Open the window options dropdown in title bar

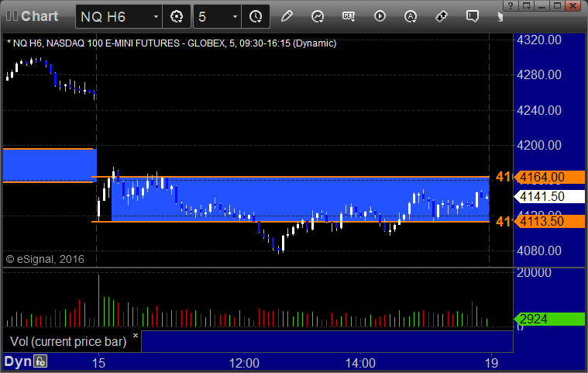(x=527, y=5)
